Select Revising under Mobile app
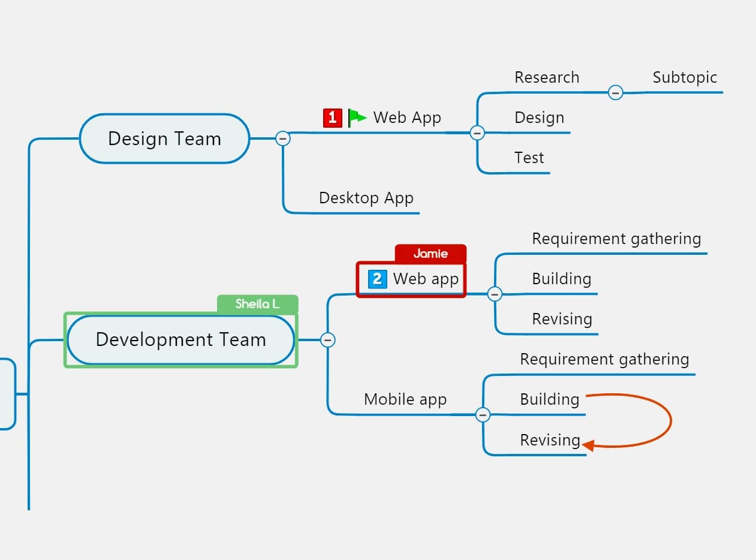Image resolution: width=756 pixels, height=560 pixels. (x=550, y=440)
